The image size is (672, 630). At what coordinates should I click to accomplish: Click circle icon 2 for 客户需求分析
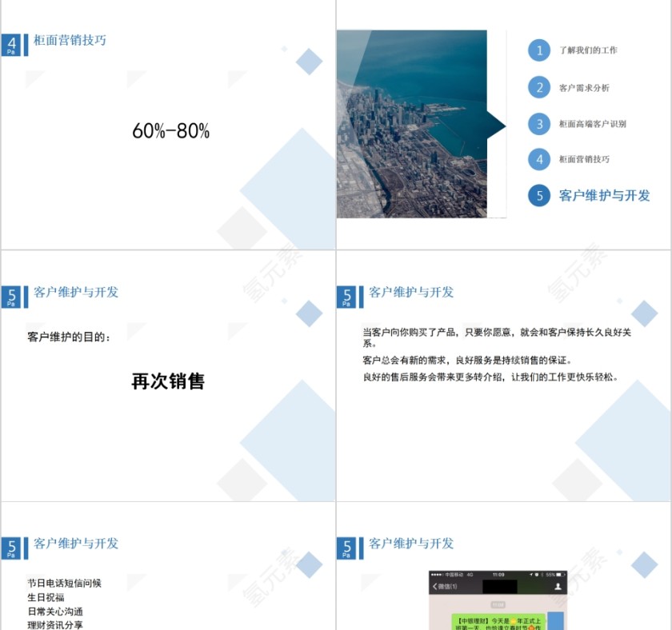pyautogui.click(x=539, y=87)
